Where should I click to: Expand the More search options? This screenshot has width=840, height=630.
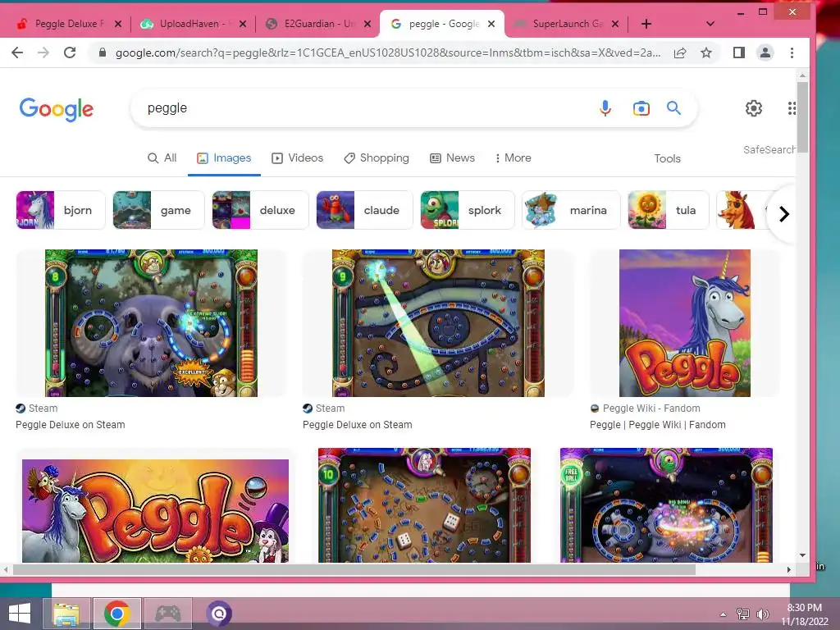click(514, 158)
